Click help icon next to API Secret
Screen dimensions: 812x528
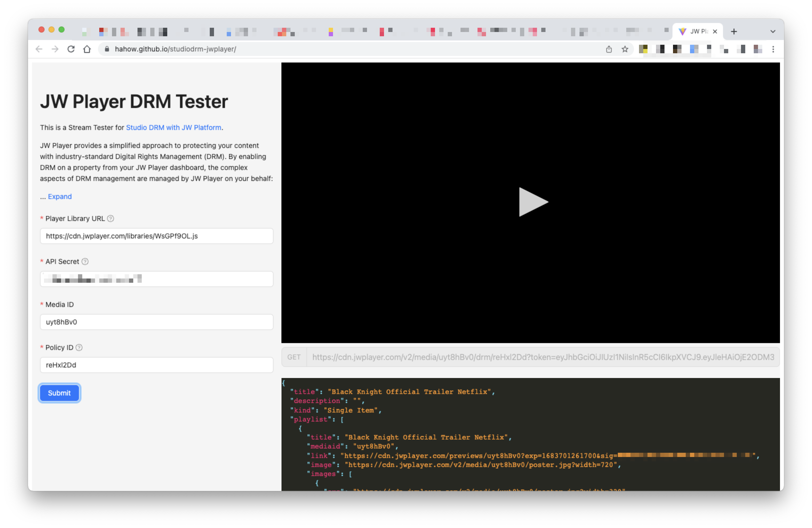[x=85, y=261]
